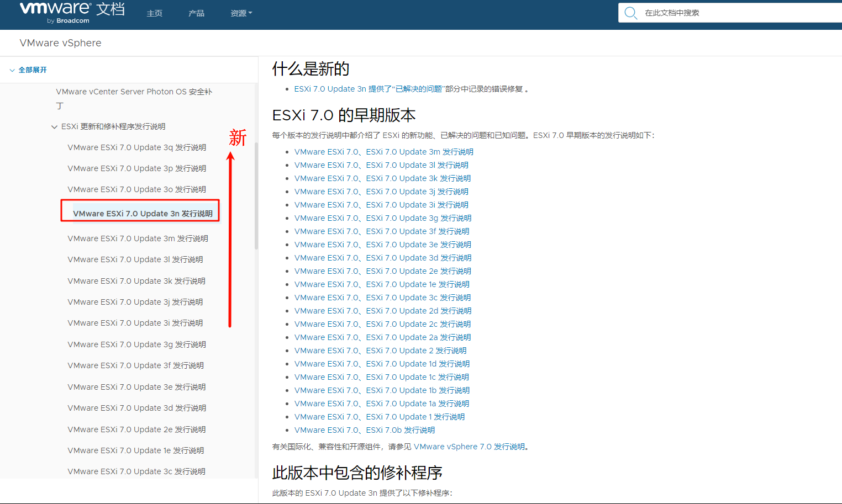Click the ESXi 7.0 Update 3n 提供了 link
Screen dimensions: 842x504
pyautogui.click(x=330, y=89)
